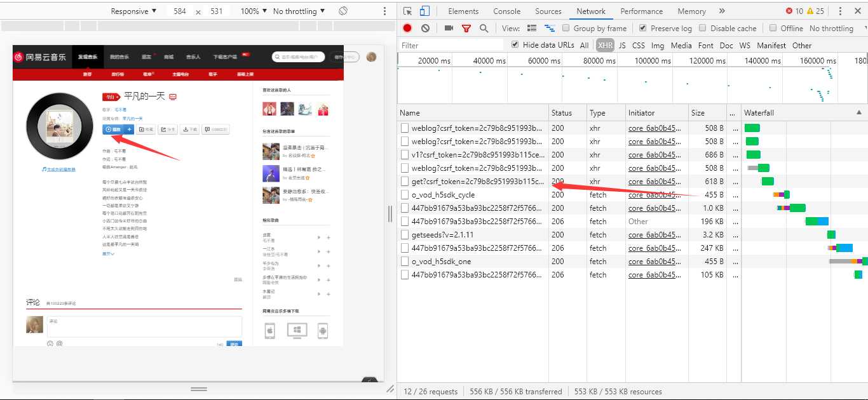Play the 一江水 similar song

point(319,251)
